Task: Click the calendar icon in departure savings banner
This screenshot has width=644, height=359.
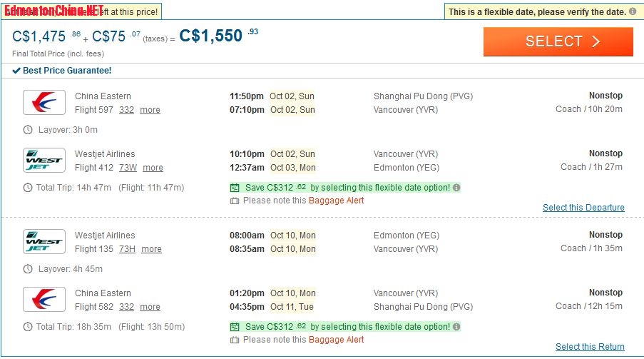Action: tap(235, 188)
